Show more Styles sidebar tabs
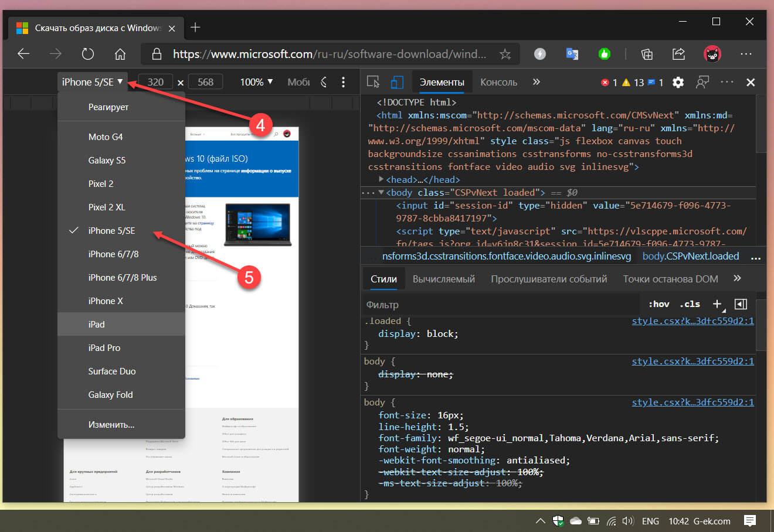This screenshot has height=532, width=774. tap(737, 278)
